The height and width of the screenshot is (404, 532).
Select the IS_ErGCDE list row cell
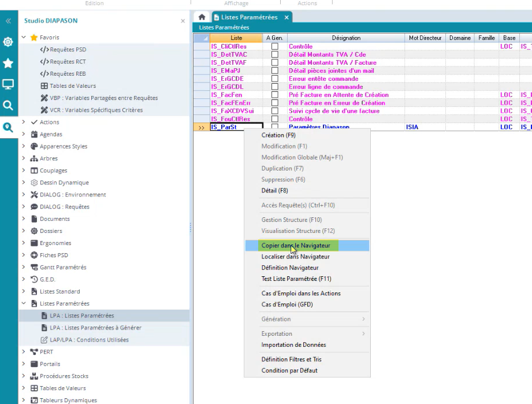(228, 79)
